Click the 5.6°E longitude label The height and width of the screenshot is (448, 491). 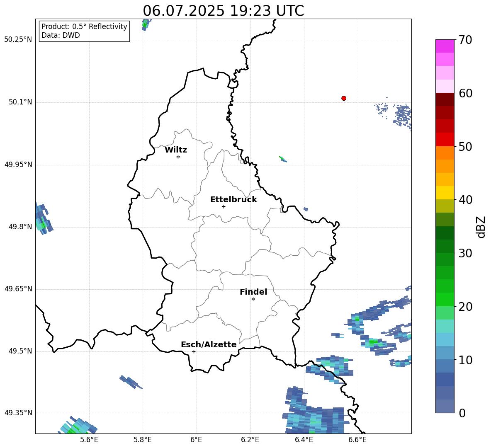(x=89, y=440)
